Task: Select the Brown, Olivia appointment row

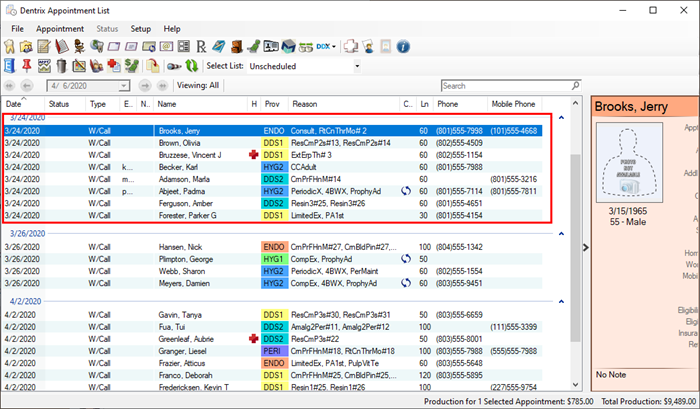Action: (x=272, y=143)
